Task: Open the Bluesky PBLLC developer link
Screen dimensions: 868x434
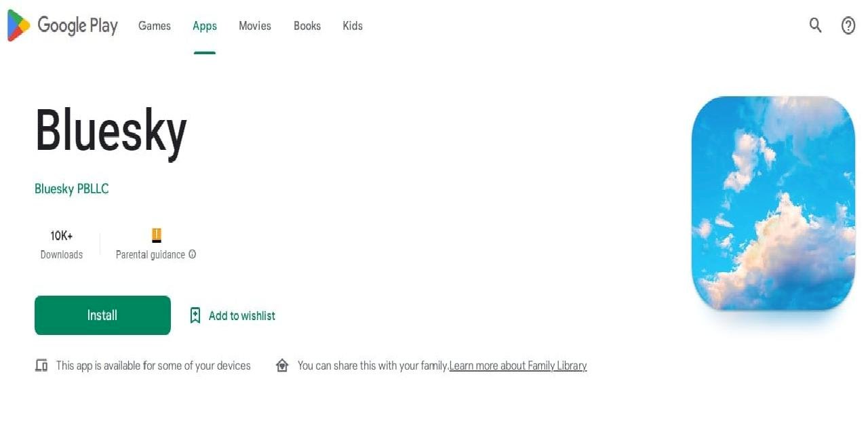Action: (x=71, y=189)
